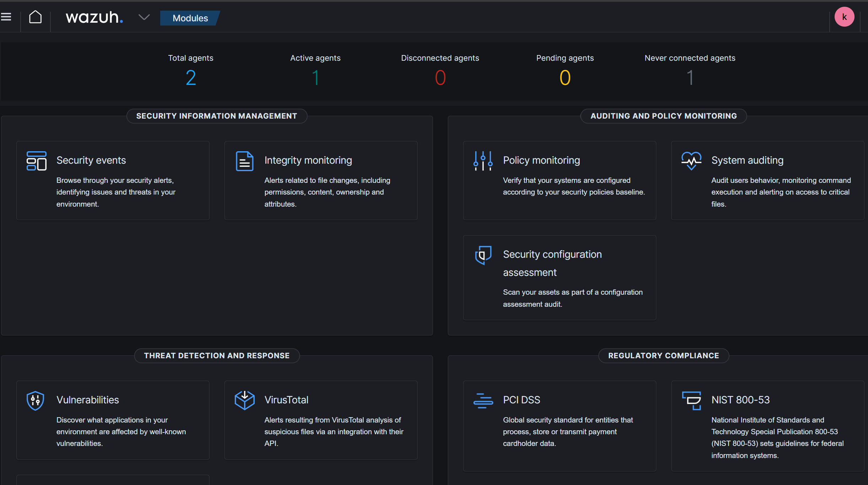Open Integrity monitoring module title

coord(308,160)
